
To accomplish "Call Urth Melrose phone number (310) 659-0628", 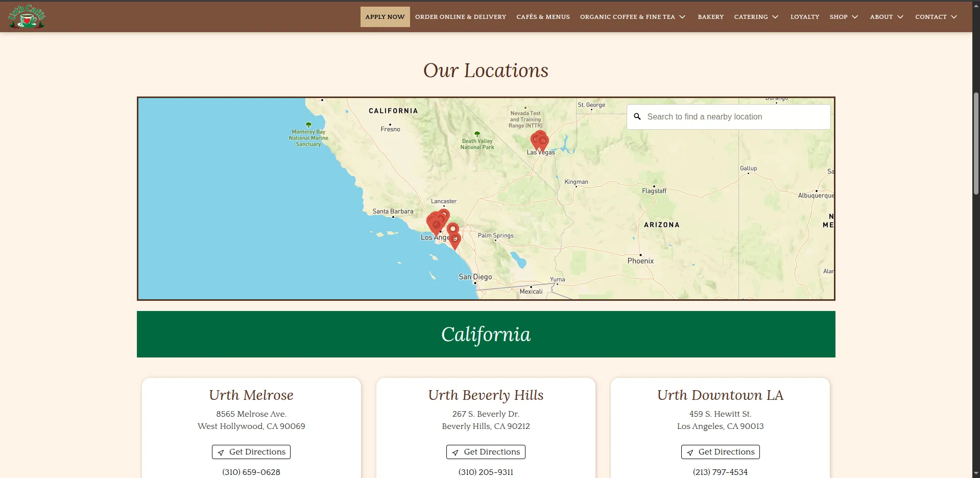I will point(251,472).
